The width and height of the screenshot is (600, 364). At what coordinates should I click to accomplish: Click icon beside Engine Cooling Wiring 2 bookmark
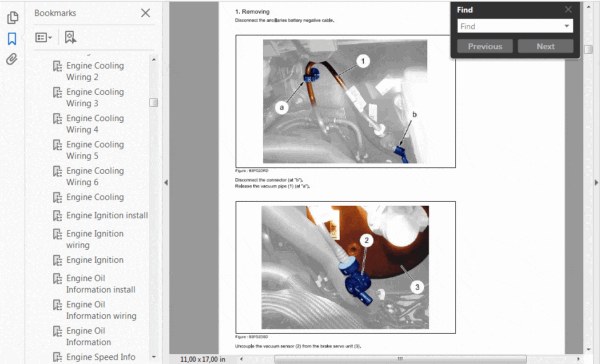point(57,66)
